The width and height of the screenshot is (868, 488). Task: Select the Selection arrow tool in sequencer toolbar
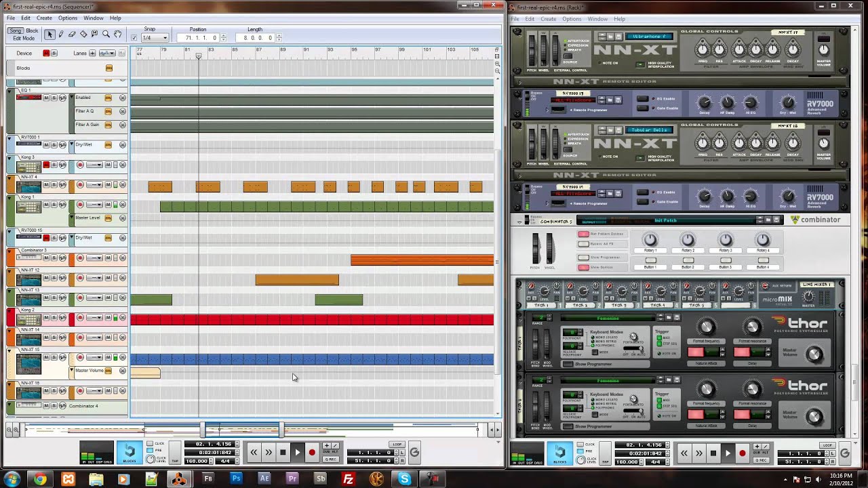point(50,34)
